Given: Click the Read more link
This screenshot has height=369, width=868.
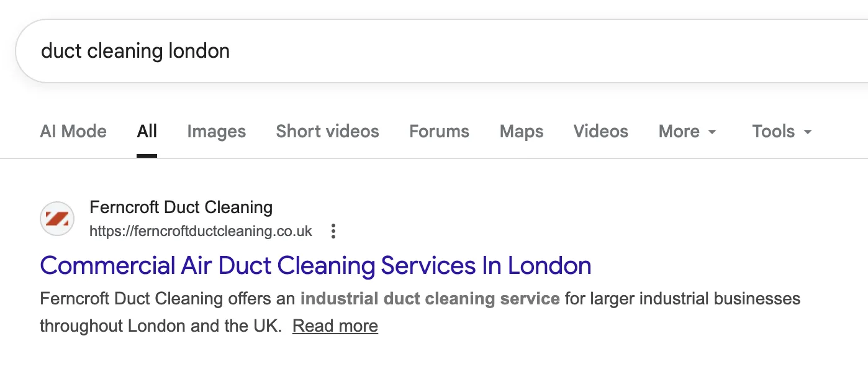Looking at the screenshot, I should [x=335, y=326].
